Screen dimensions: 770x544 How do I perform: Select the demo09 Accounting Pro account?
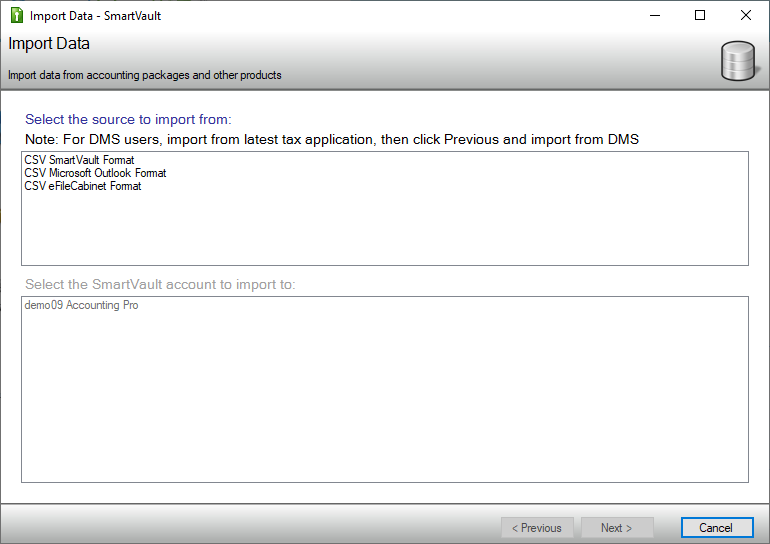[81, 305]
